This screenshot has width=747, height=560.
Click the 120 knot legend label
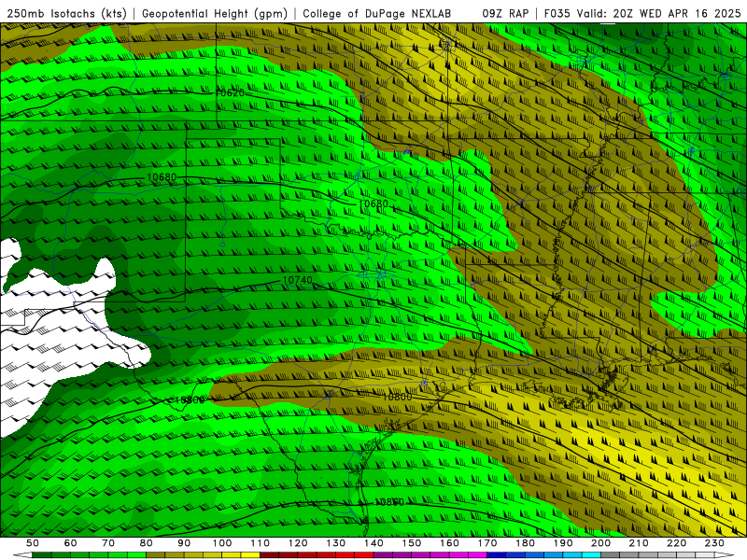point(298,543)
